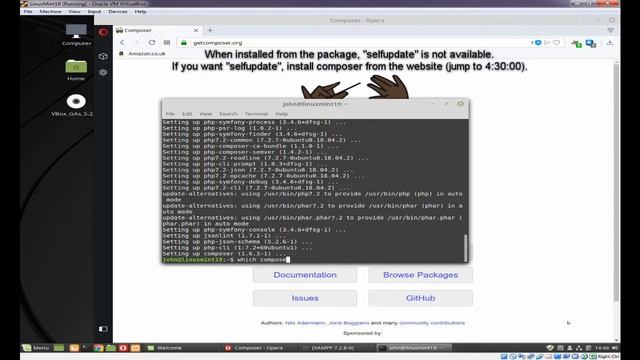The width and height of the screenshot is (640, 360).
Task: Click the volume icon in system tray
Action: click(x=615, y=348)
